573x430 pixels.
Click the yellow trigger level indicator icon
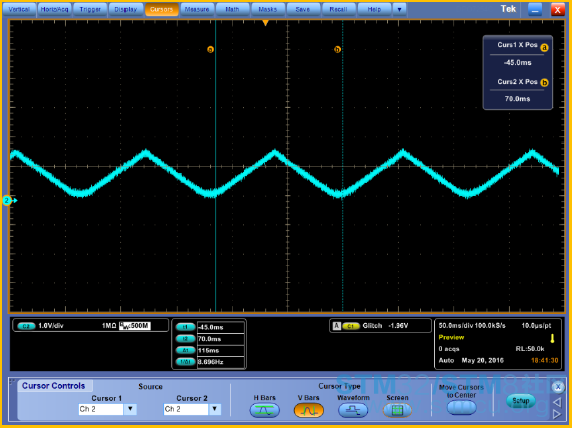pyautogui.click(x=552, y=338)
